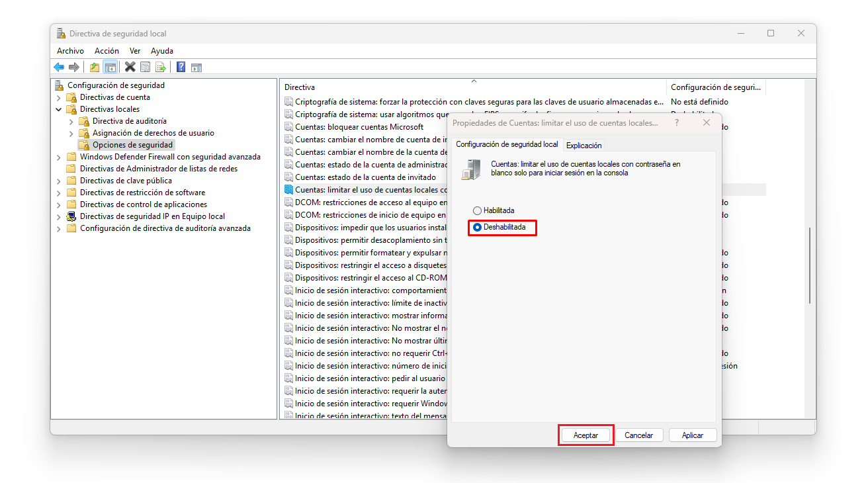Click the icon beside Inicio de sesión: no requerir Ctrl
The height and width of the screenshot is (483, 868).
coord(288,353)
